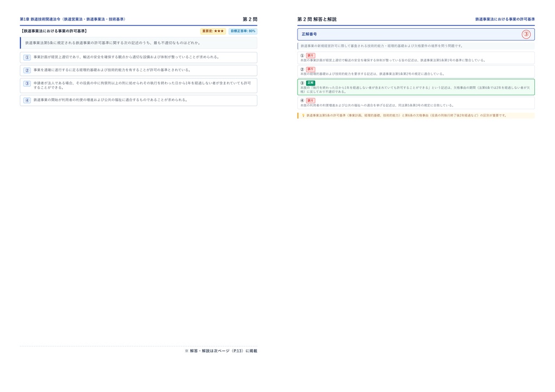The width and height of the screenshot is (555, 392).
Task: Click the option text starting 事業を適確に遂行するに足る
Action: (112, 70)
